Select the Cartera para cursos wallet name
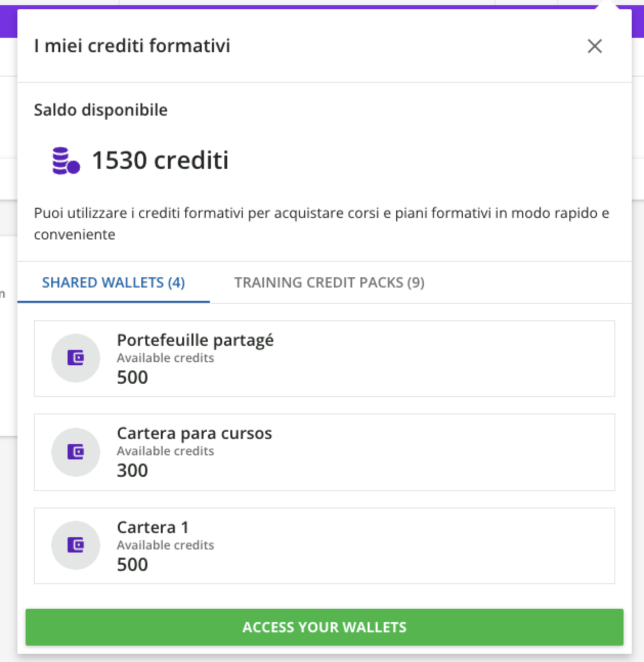 coord(194,433)
